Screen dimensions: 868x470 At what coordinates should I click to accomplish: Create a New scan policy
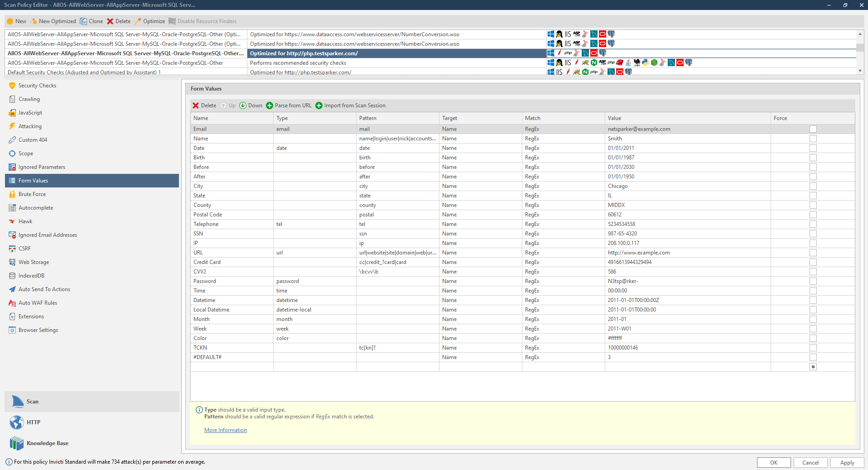(16, 21)
